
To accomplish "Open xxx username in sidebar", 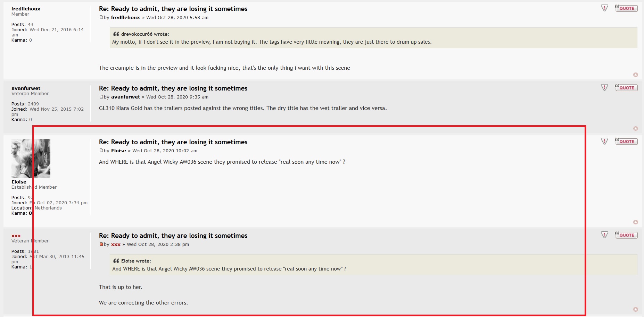I will (16, 236).
